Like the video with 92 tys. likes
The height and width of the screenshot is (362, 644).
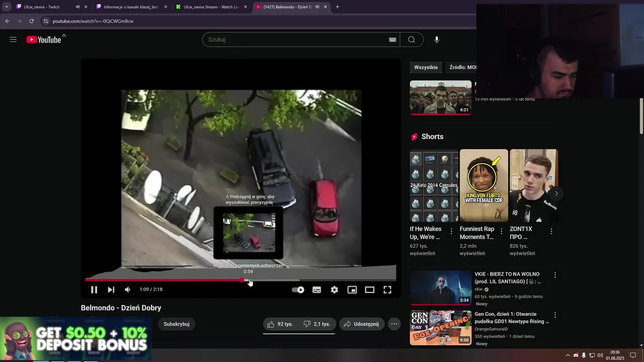click(x=280, y=324)
